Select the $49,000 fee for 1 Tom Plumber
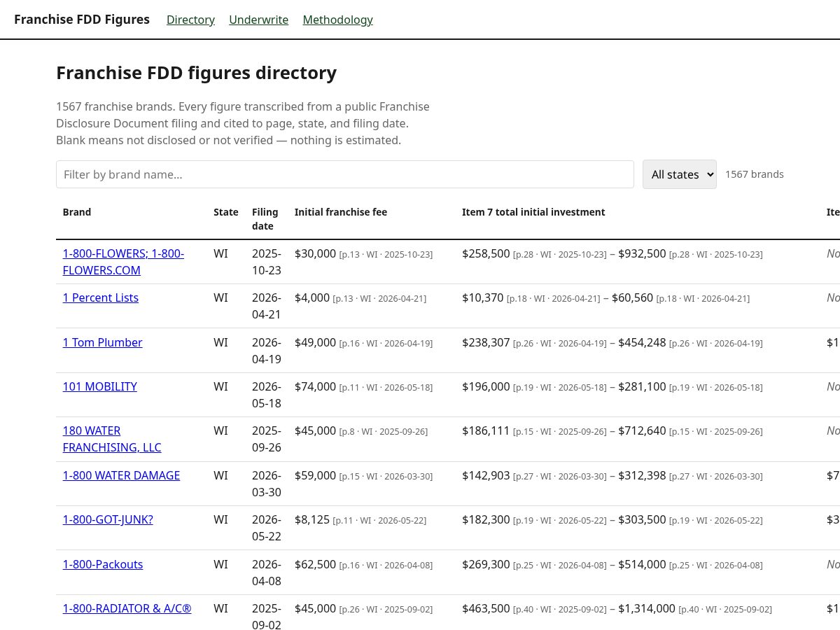Screen dimensions: 840x630 tap(316, 342)
